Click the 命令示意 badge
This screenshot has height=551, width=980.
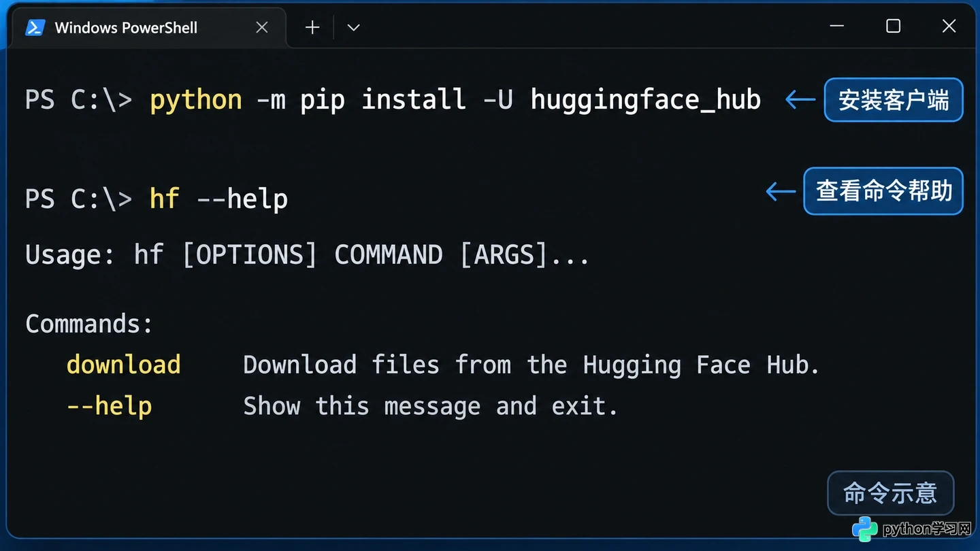(890, 492)
